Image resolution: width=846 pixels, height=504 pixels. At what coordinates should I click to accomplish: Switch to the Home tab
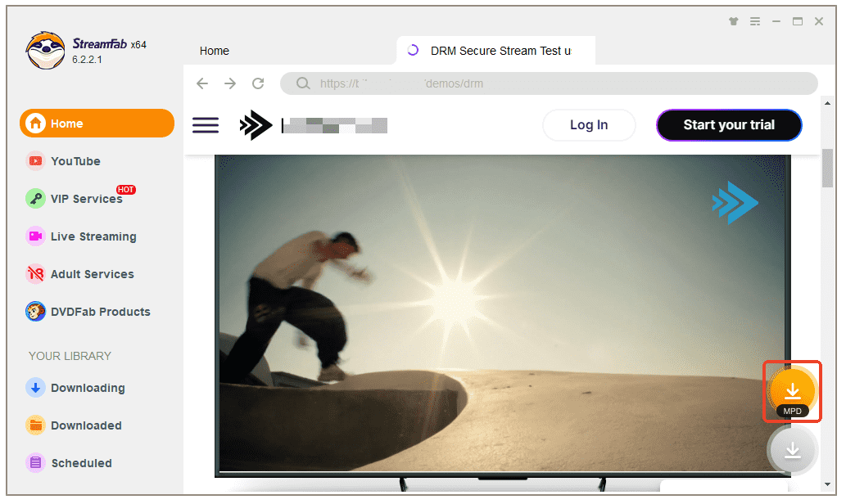(x=215, y=52)
